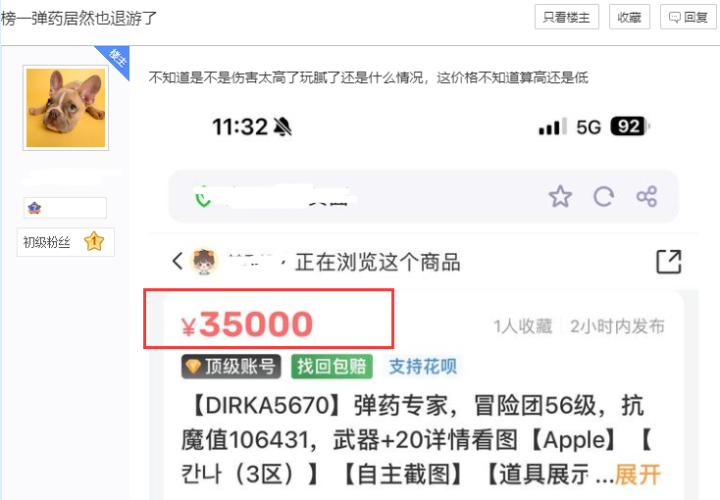Click the ¥35000 price label

coord(247,324)
